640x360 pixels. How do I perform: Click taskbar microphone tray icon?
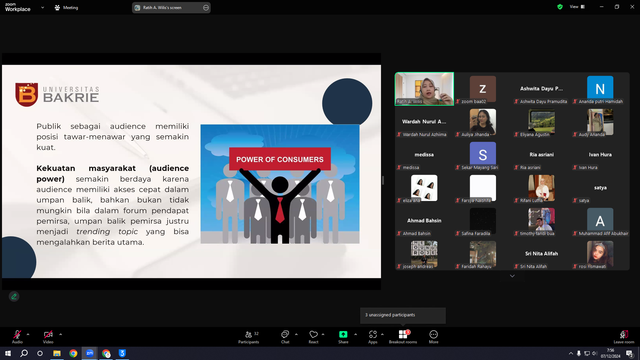pyautogui.click(x=578, y=353)
